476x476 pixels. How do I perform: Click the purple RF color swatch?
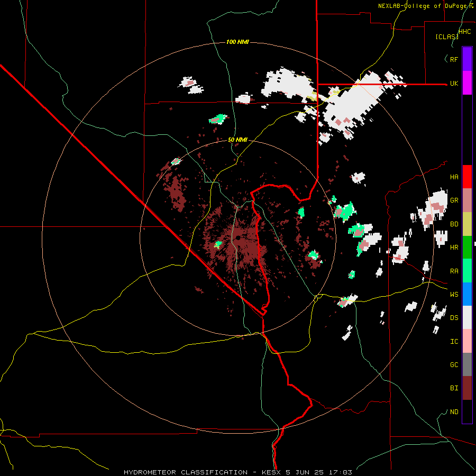point(467,59)
